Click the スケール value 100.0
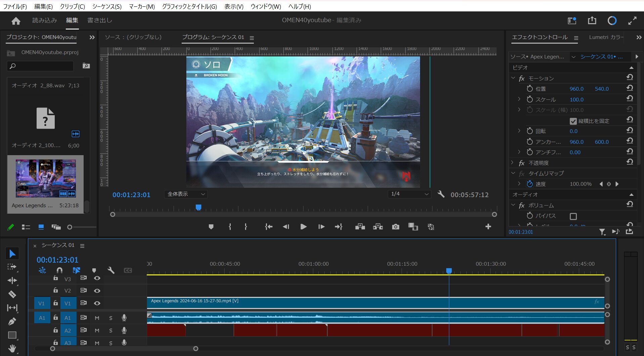 click(x=577, y=99)
